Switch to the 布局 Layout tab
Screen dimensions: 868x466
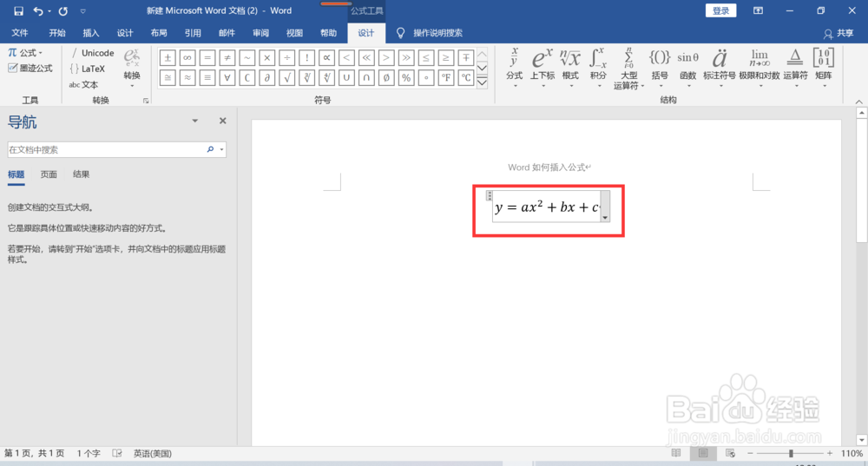click(x=159, y=33)
